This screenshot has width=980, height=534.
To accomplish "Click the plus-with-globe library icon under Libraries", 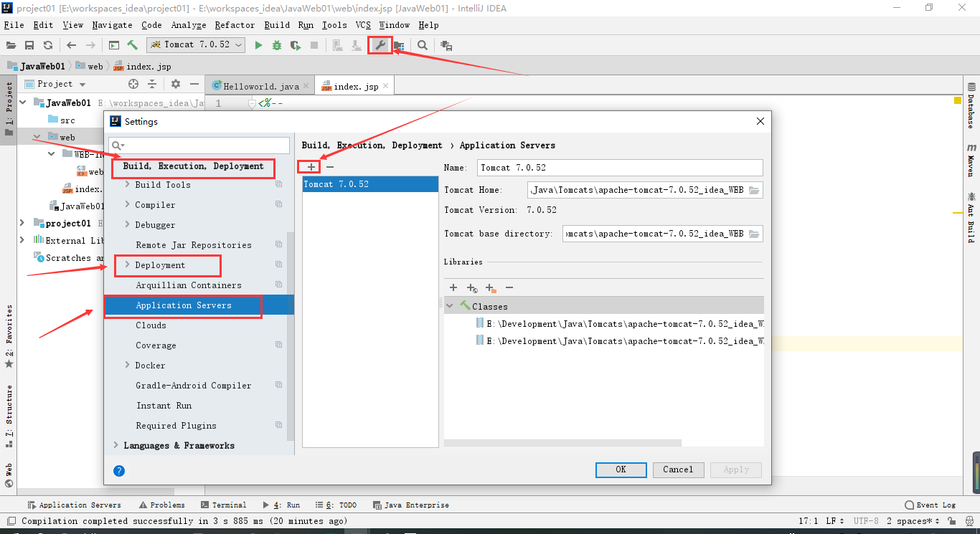I will [x=472, y=287].
